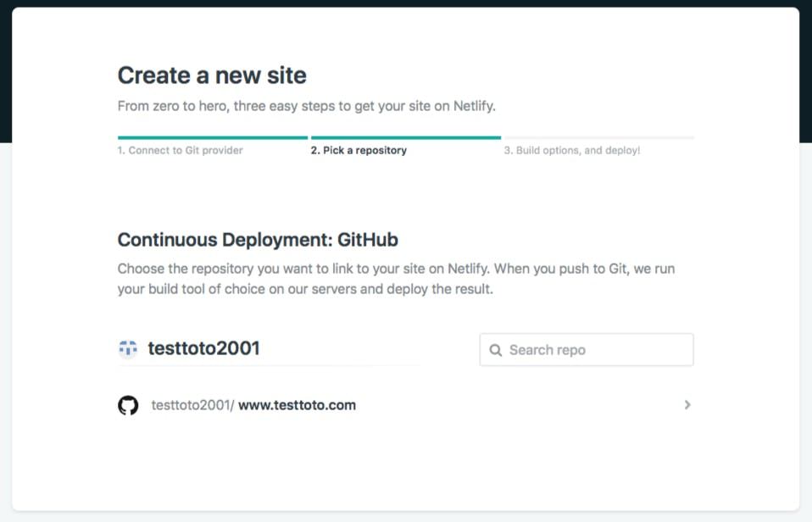
Task: Click the Continuous Deployment: GitHub heading
Action: pos(258,240)
